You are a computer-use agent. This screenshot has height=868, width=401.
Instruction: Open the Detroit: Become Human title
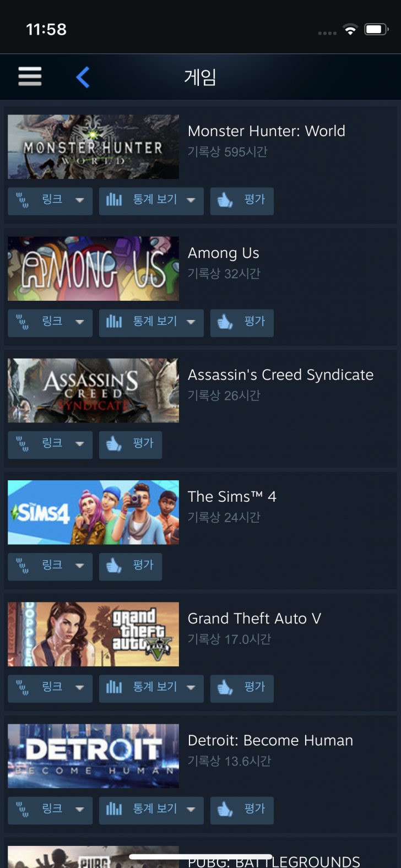point(270,740)
